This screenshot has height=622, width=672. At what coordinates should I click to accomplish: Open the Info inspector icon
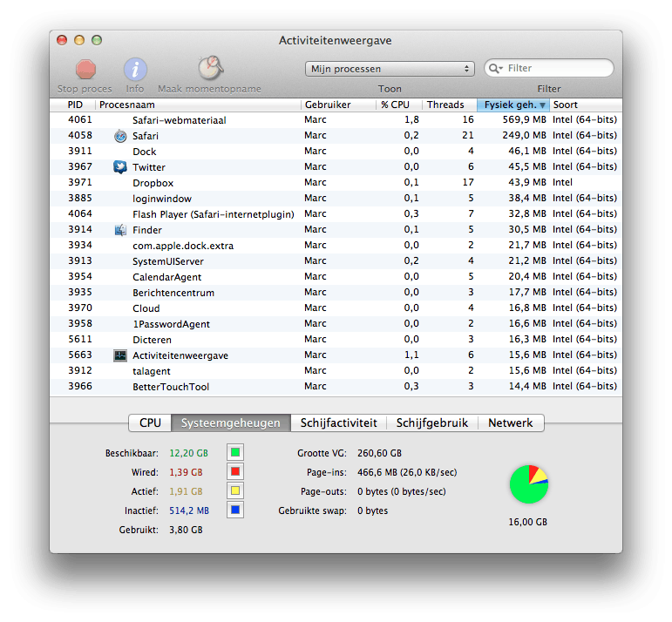coord(135,70)
